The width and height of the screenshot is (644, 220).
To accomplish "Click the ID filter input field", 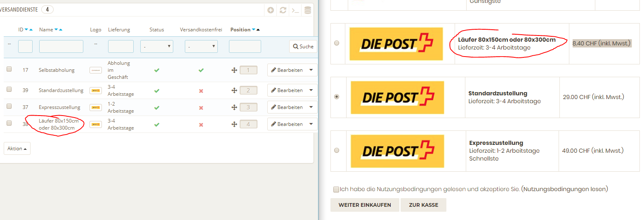I will click(25, 47).
